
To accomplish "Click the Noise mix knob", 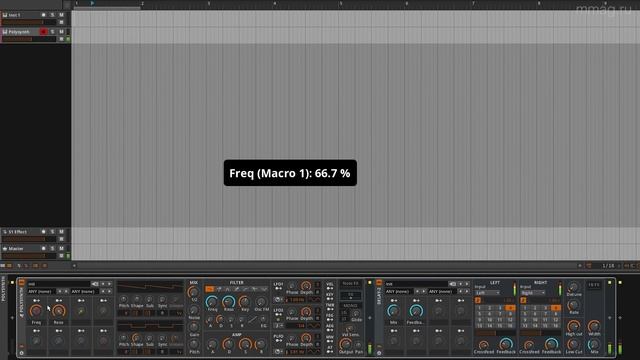I will 194,310.
